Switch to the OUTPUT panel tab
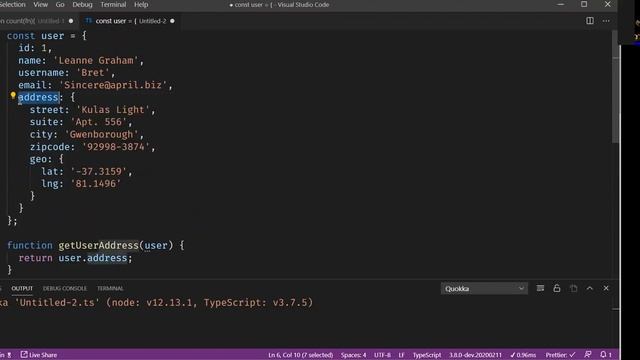 tap(22, 288)
